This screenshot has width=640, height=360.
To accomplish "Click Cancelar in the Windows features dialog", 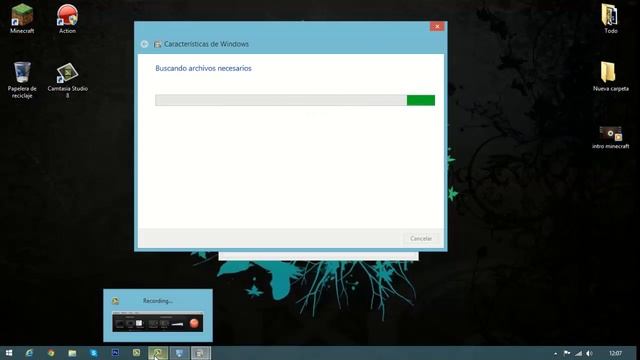I will tap(421, 238).
